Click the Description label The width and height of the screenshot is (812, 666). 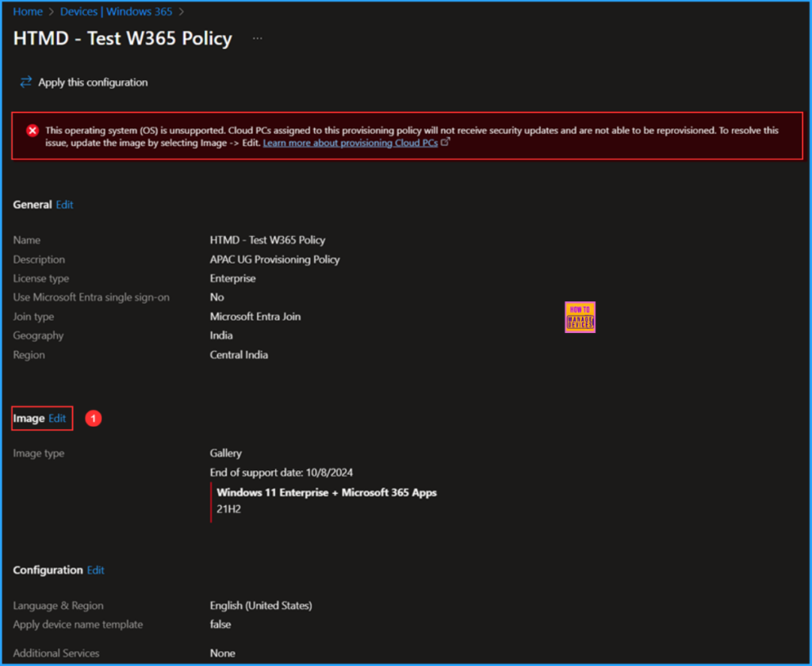pos(39,259)
